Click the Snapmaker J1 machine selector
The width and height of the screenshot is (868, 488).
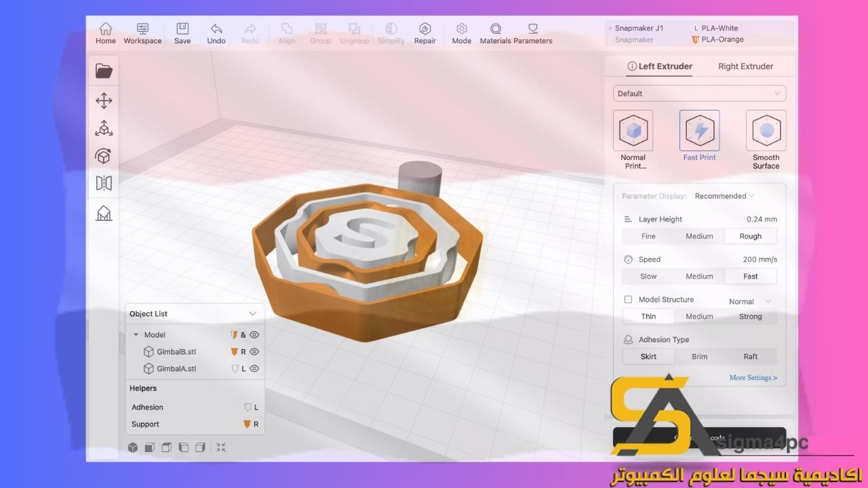pos(639,28)
